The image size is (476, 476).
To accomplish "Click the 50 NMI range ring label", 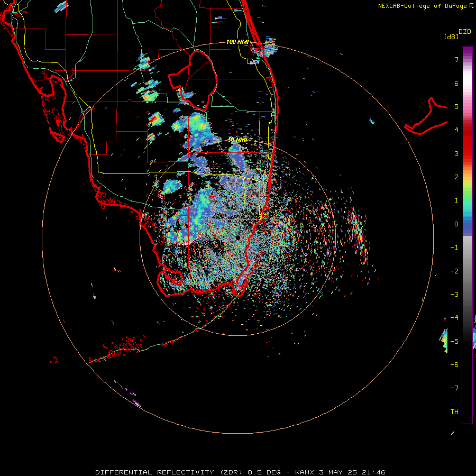I will (237, 140).
